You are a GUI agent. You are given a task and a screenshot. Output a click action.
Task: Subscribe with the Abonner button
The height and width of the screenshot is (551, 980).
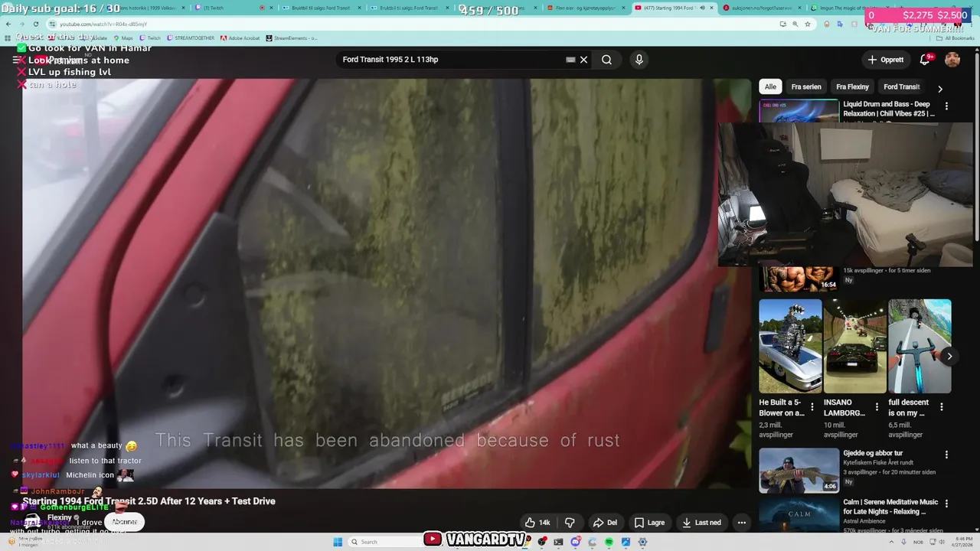(125, 522)
